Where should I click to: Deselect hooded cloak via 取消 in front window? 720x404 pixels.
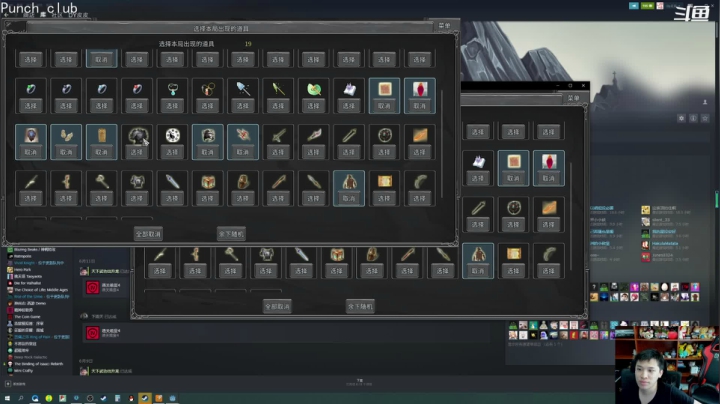pos(349,198)
